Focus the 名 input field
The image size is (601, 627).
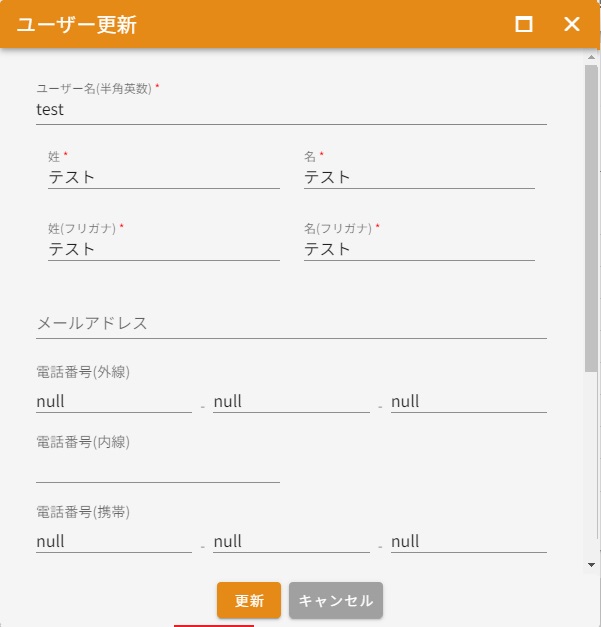418,177
